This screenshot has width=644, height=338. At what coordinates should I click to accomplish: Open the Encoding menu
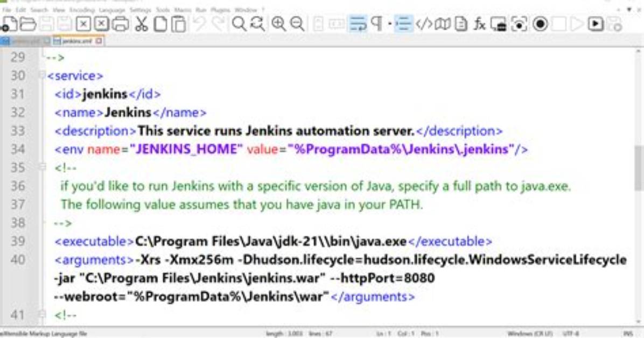coord(82,10)
